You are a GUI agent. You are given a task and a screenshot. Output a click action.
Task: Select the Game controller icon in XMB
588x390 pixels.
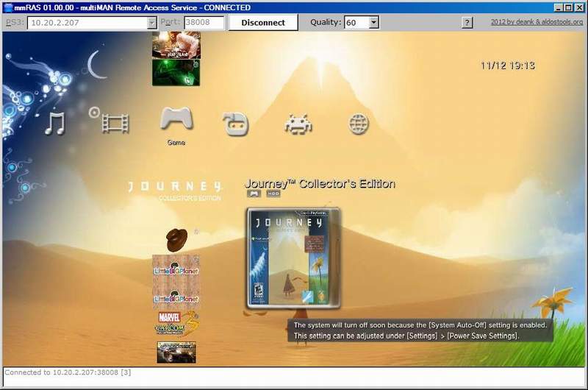[x=176, y=118]
